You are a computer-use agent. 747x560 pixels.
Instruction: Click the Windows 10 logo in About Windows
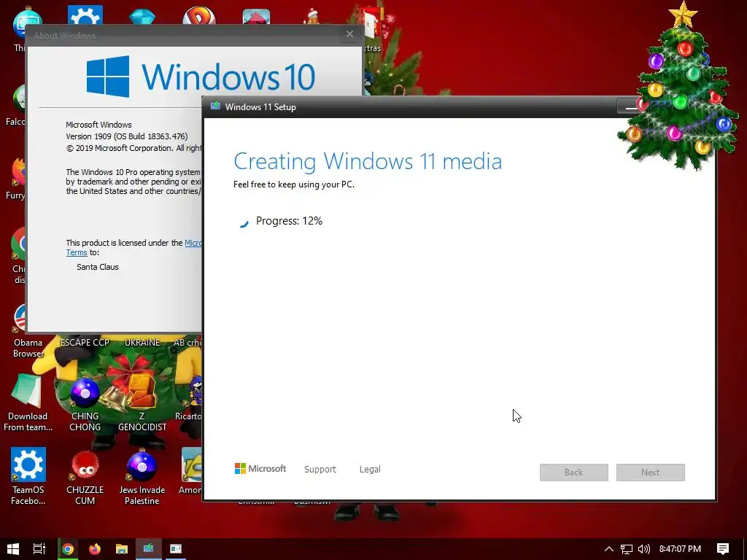point(201,77)
